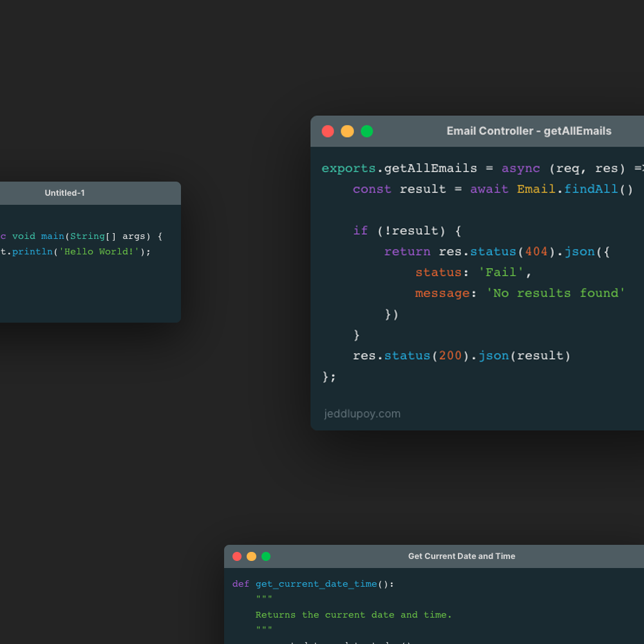Click the 'Get Current Date and Time' title

point(461,556)
